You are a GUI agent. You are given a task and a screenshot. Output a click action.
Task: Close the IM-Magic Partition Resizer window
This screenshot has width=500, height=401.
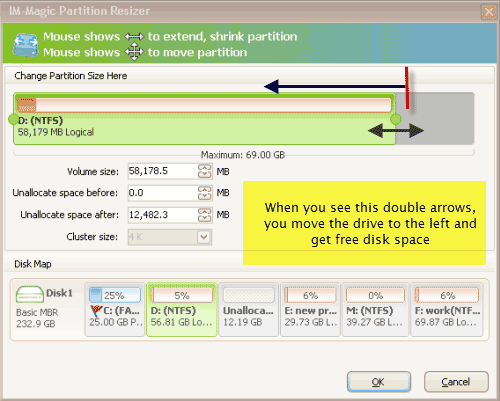(x=488, y=12)
